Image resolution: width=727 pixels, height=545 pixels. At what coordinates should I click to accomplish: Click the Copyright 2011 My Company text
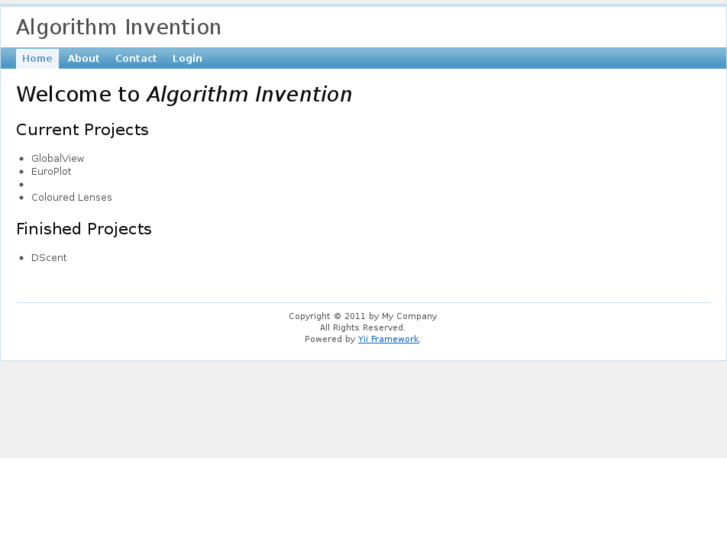[363, 316]
